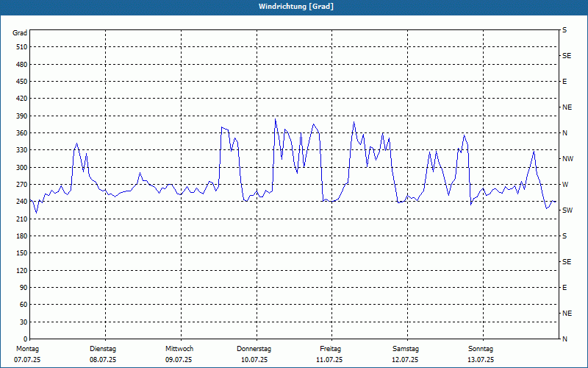Viewport: 588px width, 368px height.
Task: Click the 'Samstag' day label
Action: point(406,349)
